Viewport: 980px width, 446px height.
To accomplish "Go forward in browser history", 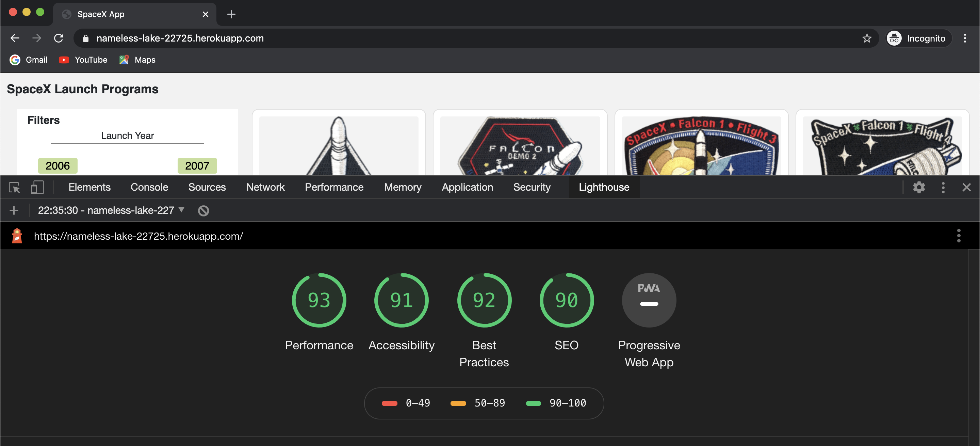I will tap(36, 38).
